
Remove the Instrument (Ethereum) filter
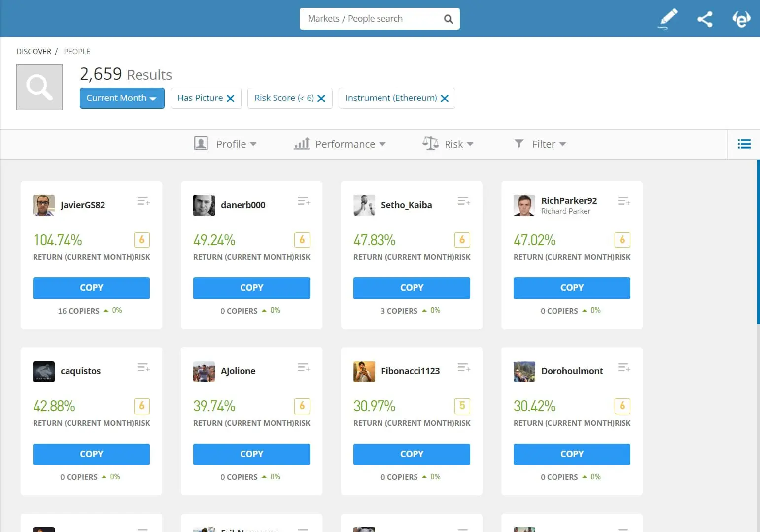tap(445, 98)
